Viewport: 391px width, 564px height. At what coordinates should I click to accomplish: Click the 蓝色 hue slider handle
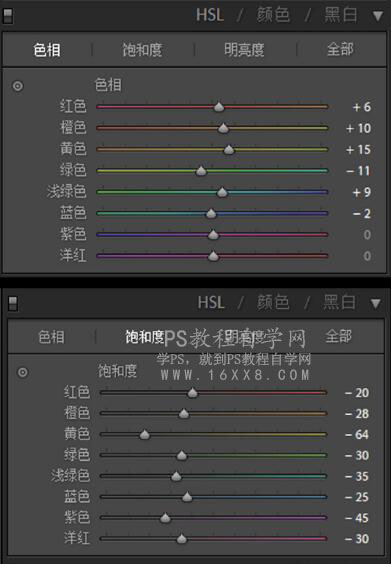click(211, 213)
